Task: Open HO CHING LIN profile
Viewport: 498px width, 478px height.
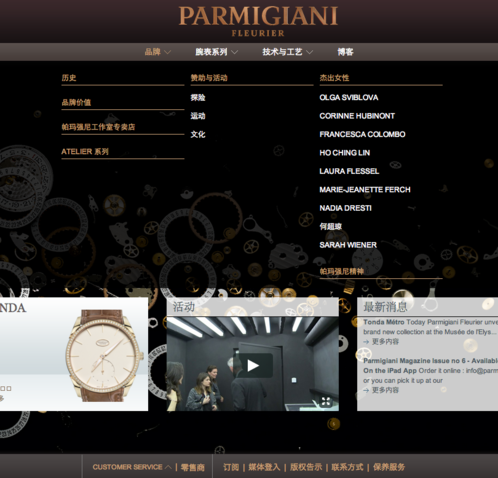Action: (x=345, y=153)
